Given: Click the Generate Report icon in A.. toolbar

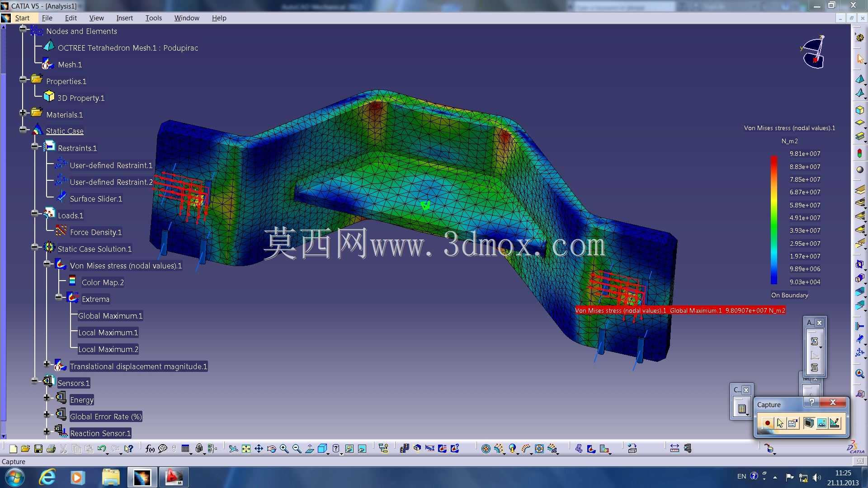Looking at the screenshot, I should (x=814, y=342).
